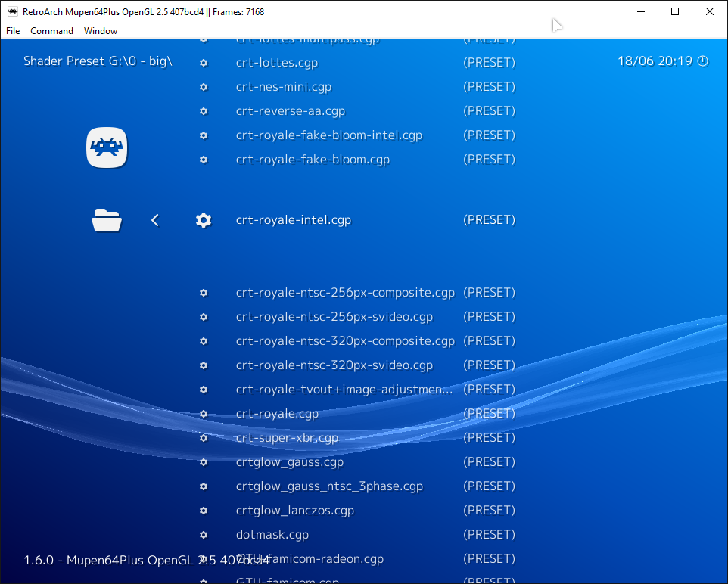
Task: Click the (PRESET) label of crtglow_lanczos.cgp
Action: [490, 510]
